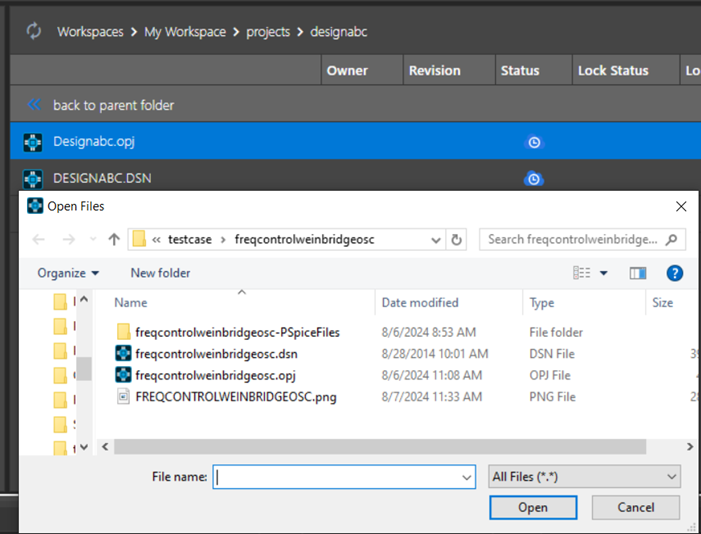
Task: Select FREQCONTROLWEINBRIDGEOSC.png file name
Action: coord(236,397)
